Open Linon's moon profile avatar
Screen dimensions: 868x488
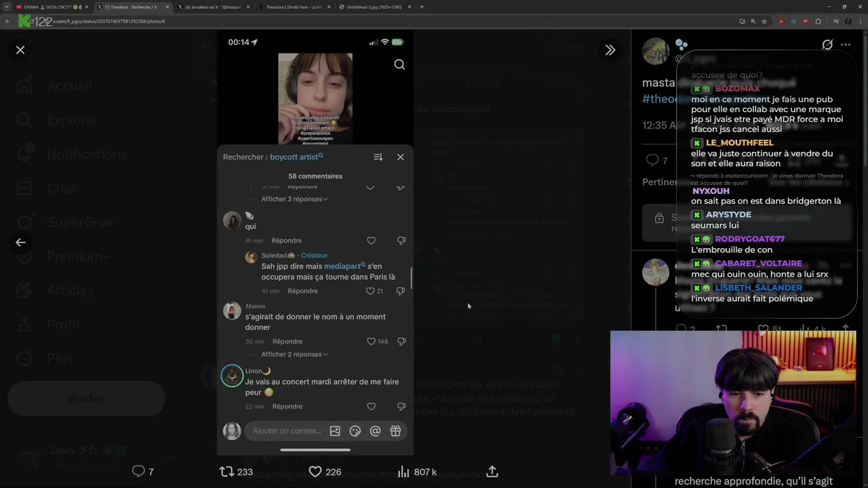click(x=232, y=376)
